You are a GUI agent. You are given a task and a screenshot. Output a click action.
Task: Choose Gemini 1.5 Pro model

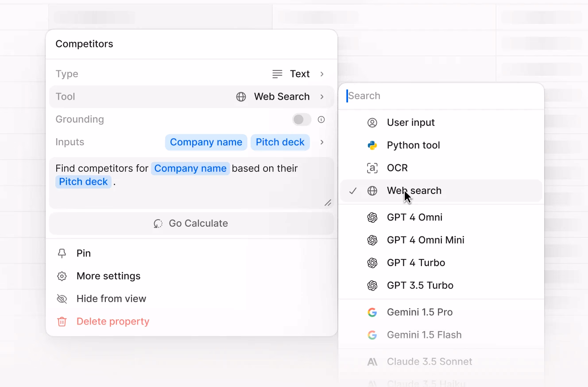click(x=441, y=312)
